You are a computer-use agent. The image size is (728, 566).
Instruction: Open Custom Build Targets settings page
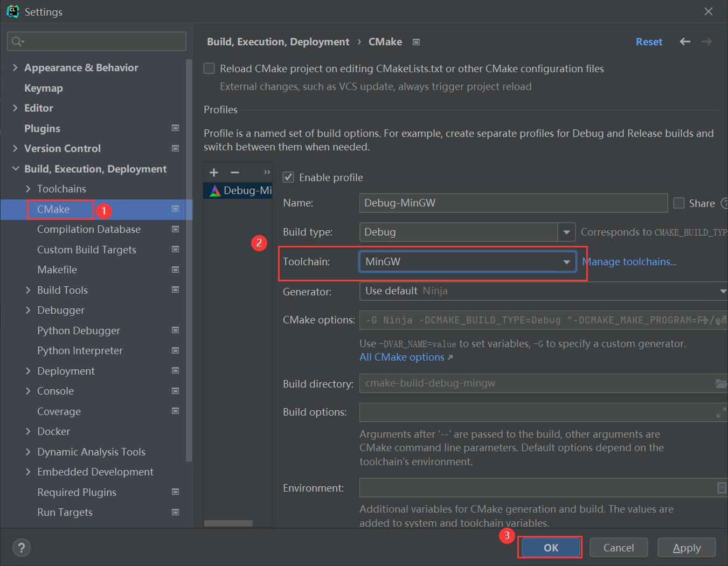[x=87, y=250]
